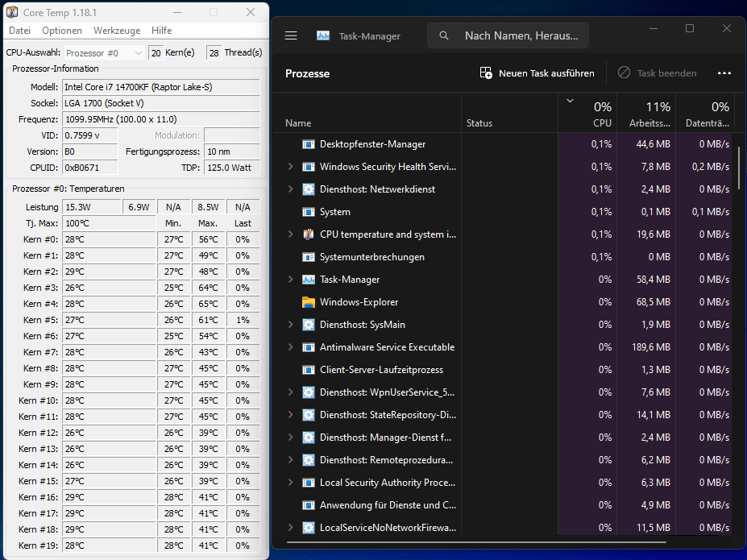Click the Diensthost: SysMain gear icon

[309, 325]
